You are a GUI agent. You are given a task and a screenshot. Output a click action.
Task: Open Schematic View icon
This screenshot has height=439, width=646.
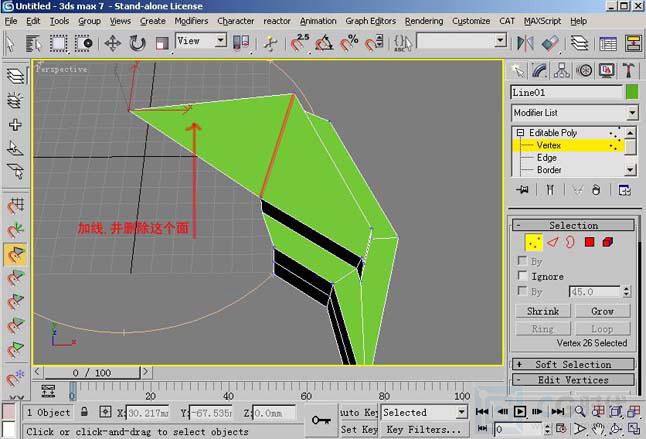point(633,43)
